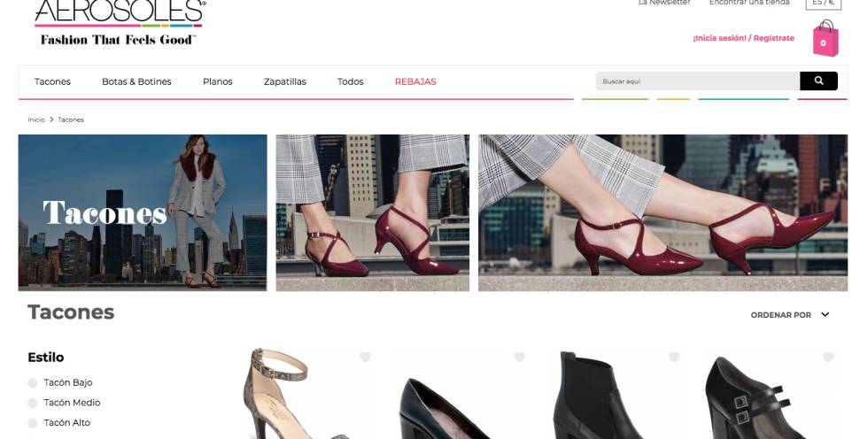Screen dimensions: 868x439
Task: Heart the black buckle mary jane shoe
Action: coord(828,358)
